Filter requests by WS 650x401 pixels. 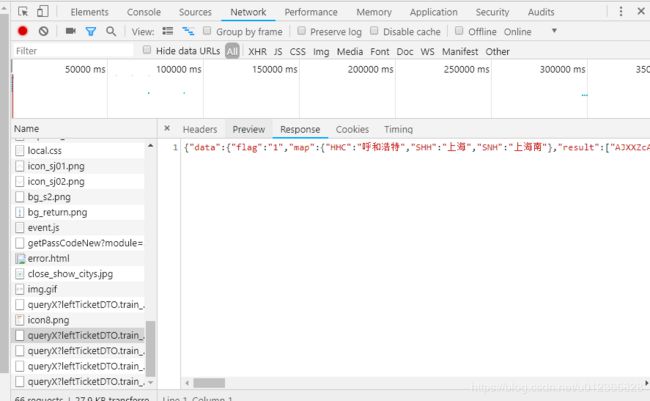(427, 51)
